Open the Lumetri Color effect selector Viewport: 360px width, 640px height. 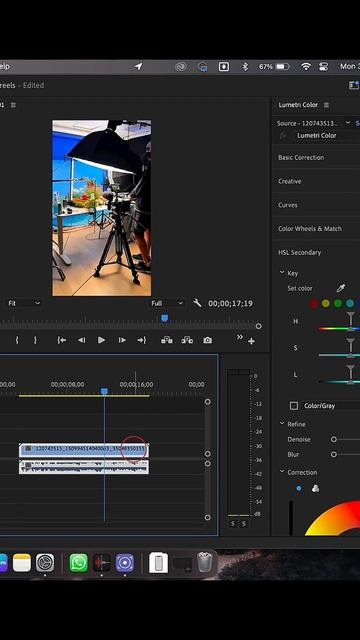[x=327, y=136]
